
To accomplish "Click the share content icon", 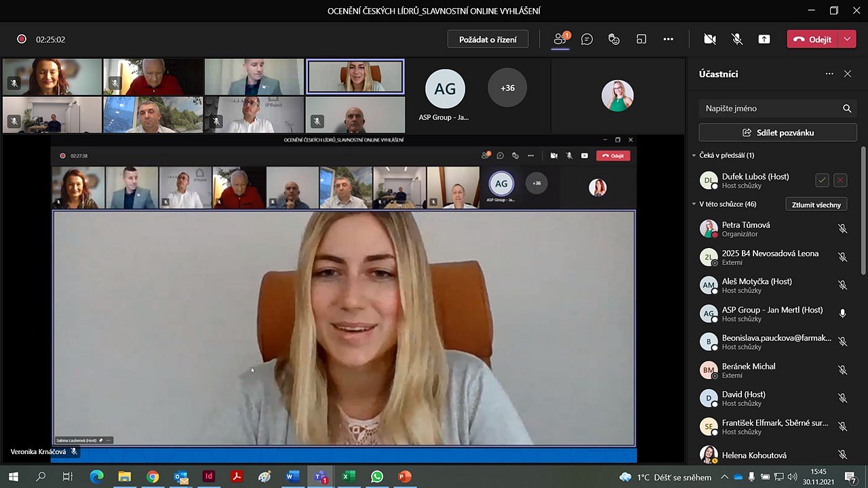I will pos(764,39).
